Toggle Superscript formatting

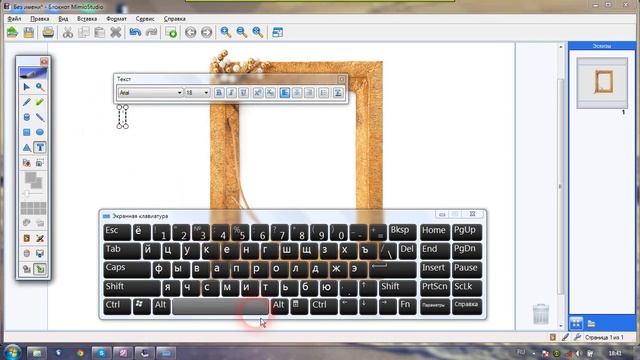click(258, 93)
